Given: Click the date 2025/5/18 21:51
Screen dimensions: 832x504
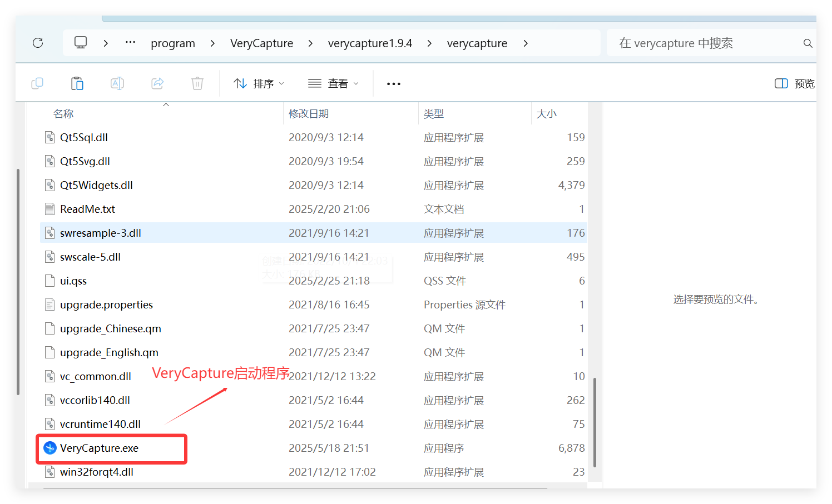Looking at the screenshot, I should pos(329,448).
